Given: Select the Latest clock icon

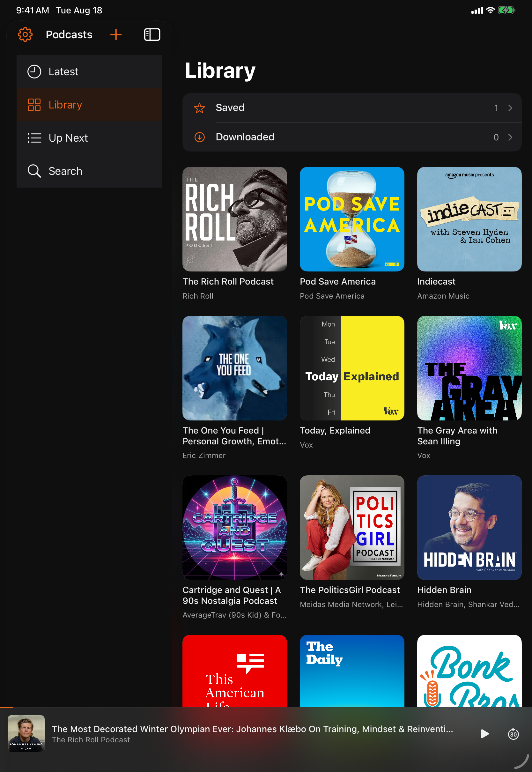Looking at the screenshot, I should click(34, 71).
